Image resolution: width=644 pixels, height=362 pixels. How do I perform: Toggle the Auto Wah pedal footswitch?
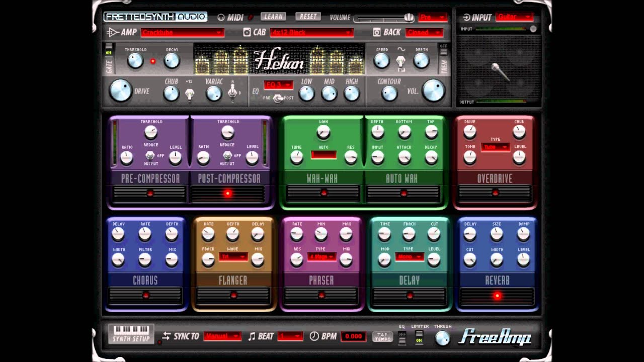[403, 193]
